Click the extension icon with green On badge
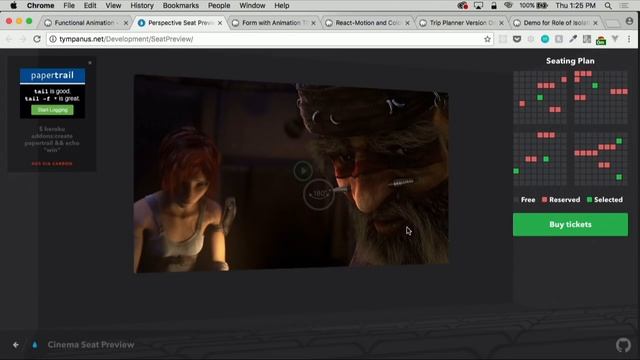The width and height of the screenshot is (640, 360). click(x=601, y=40)
